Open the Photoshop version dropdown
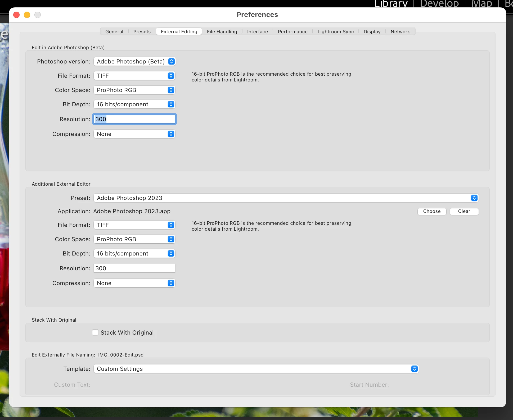The height and width of the screenshot is (420, 513). pos(134,61)
